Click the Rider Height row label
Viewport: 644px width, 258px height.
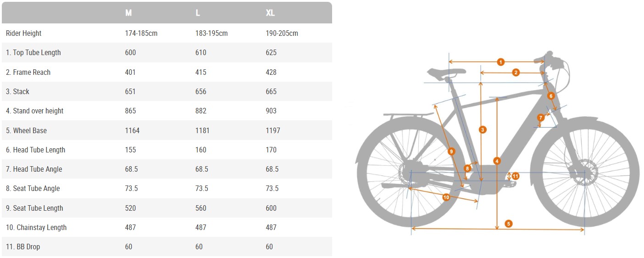(x=23, y=33)
